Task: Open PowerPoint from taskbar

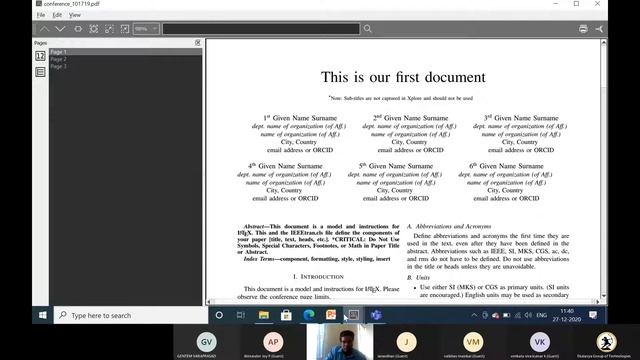Action: coord(331,315)
